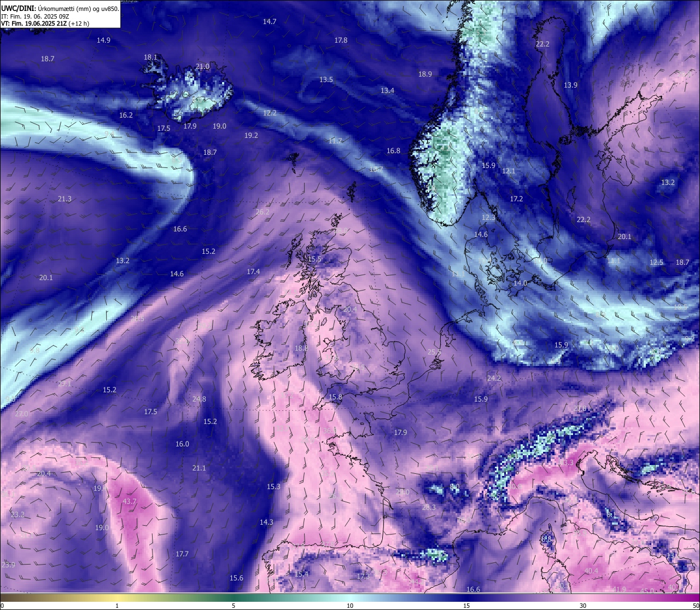Click the 17.2 value over Sweden
This screenshot has height=610, width=700.
tap(516, 199)
